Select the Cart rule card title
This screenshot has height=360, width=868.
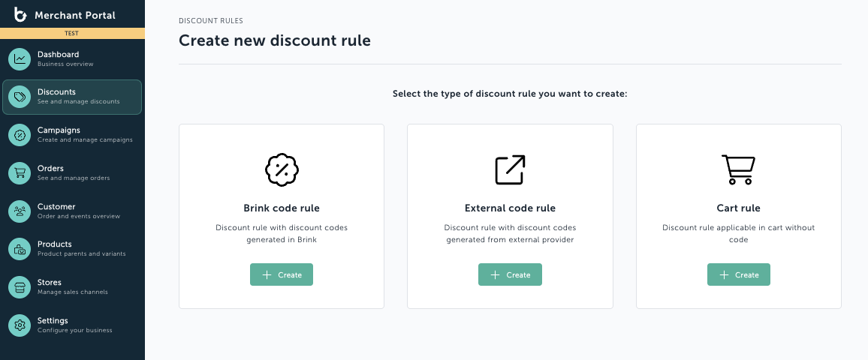738,208
